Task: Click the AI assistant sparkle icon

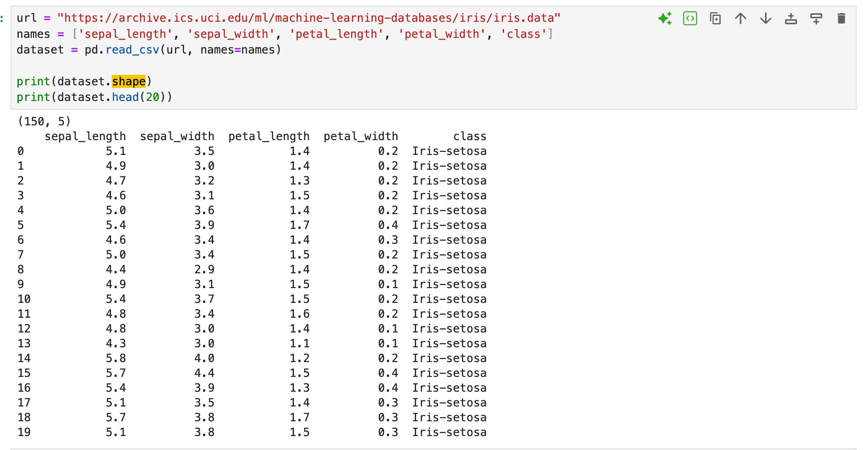Action: click(x=664, y=19)
